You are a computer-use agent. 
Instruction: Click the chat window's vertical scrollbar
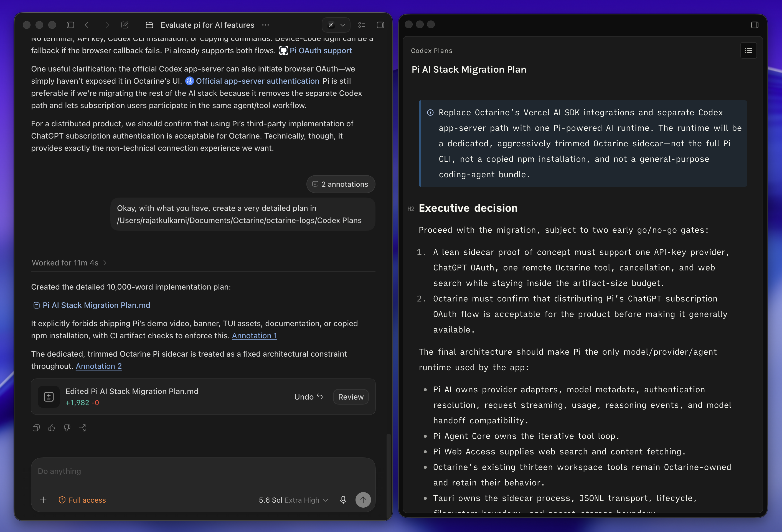coord(389,476)
